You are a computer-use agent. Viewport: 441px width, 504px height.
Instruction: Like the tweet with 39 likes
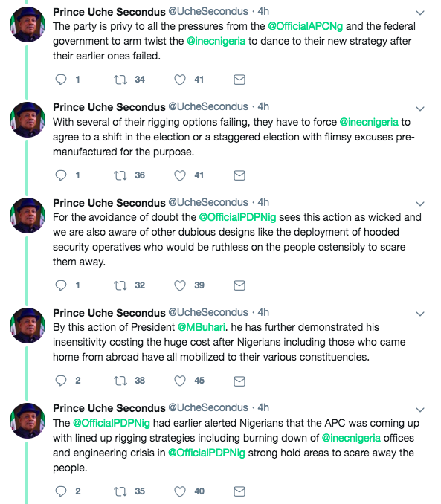180,285
